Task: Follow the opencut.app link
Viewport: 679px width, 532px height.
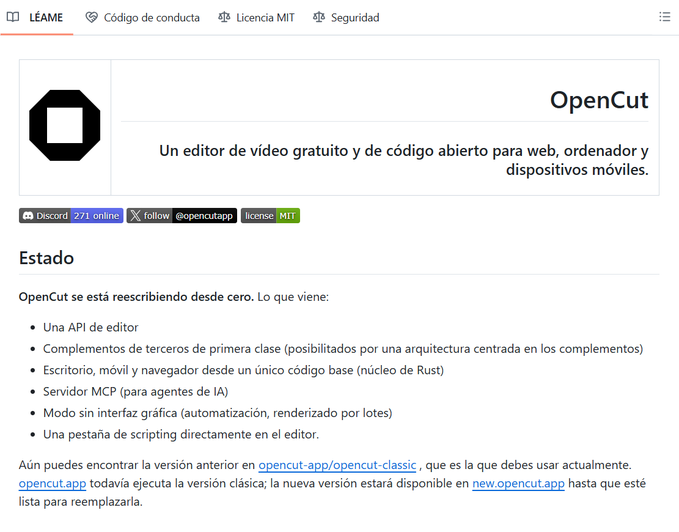Action: point(52,483)
